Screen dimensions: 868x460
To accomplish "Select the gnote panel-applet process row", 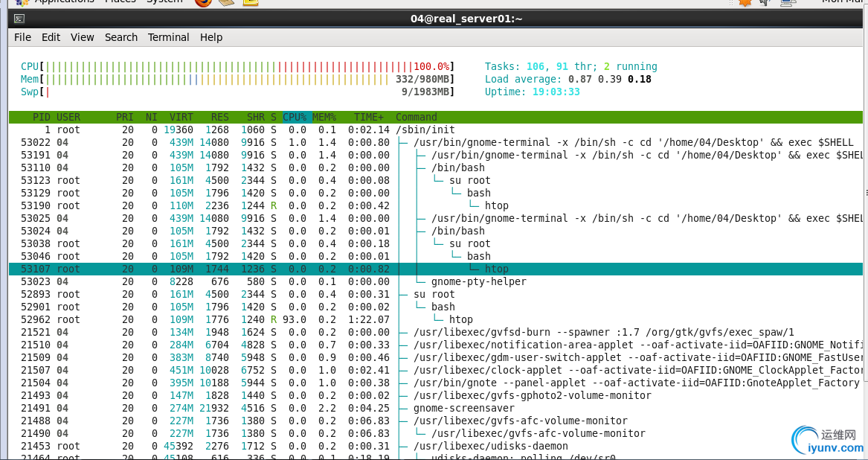I will 436,383.
